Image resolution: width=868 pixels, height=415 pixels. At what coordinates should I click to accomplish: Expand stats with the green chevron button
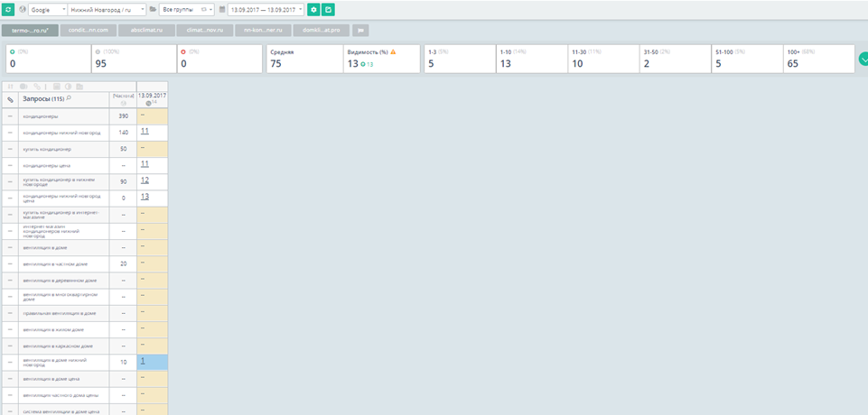[863, 59]
